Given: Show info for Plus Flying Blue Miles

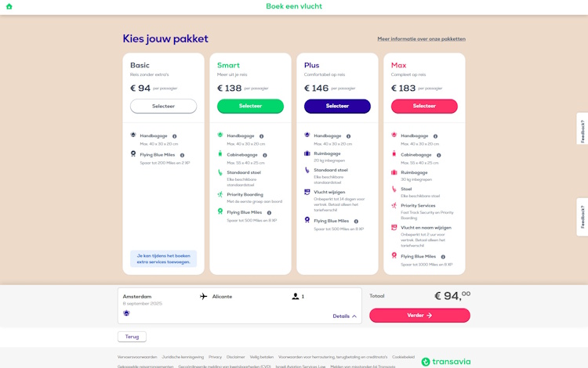Looking at the screenshot, I should click(x=356, y=222).
